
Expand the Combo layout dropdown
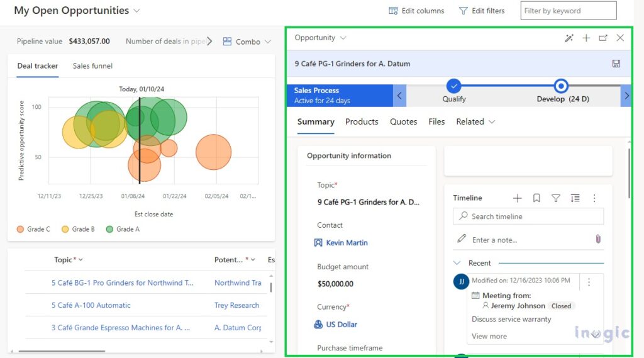[x=268, y=42]
